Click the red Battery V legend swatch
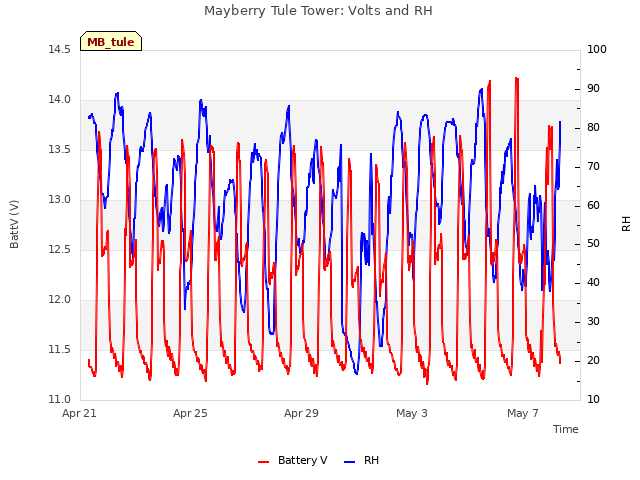The image size is (640, 480). click(264, 462)
